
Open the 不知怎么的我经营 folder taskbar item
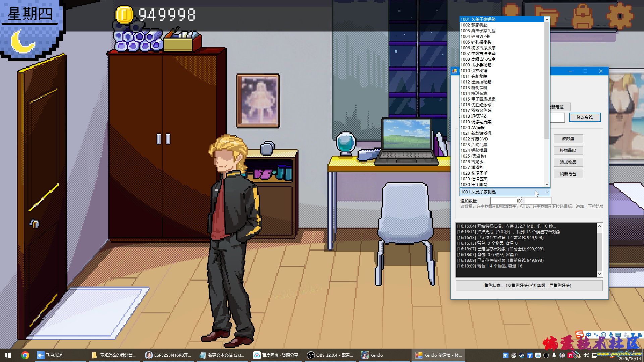click(x=114, y=355)
